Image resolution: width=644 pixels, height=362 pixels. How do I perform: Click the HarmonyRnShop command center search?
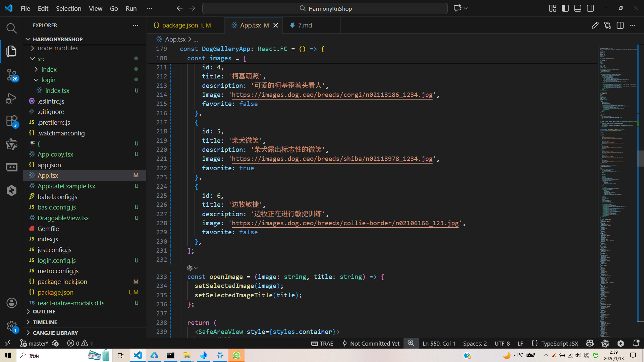click(325, 8)
